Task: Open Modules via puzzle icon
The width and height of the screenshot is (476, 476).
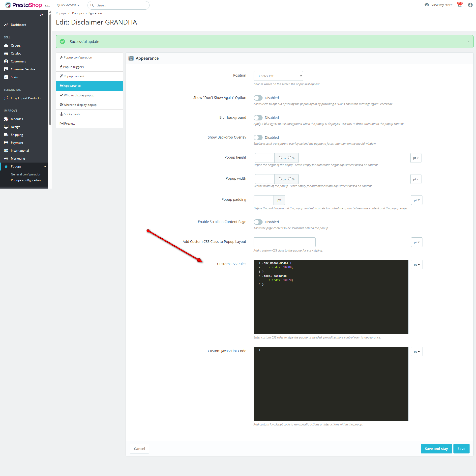Action: [6, 119]
